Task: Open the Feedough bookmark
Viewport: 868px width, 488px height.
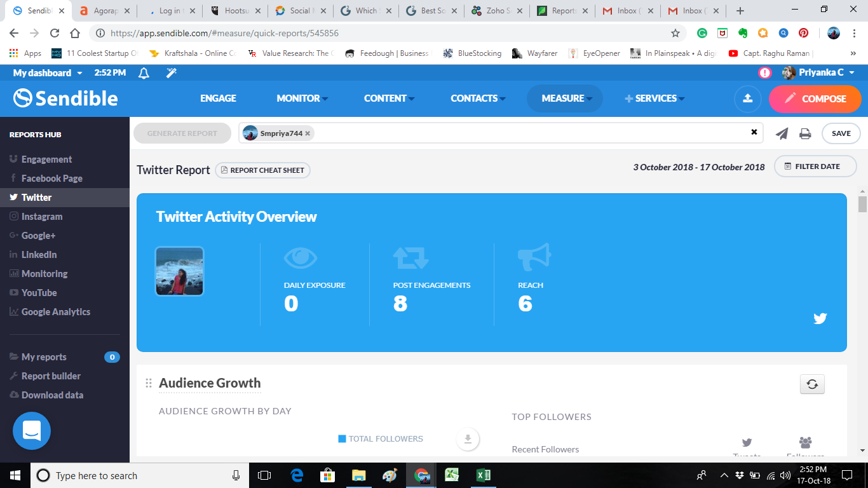Action: click(388, 53)
